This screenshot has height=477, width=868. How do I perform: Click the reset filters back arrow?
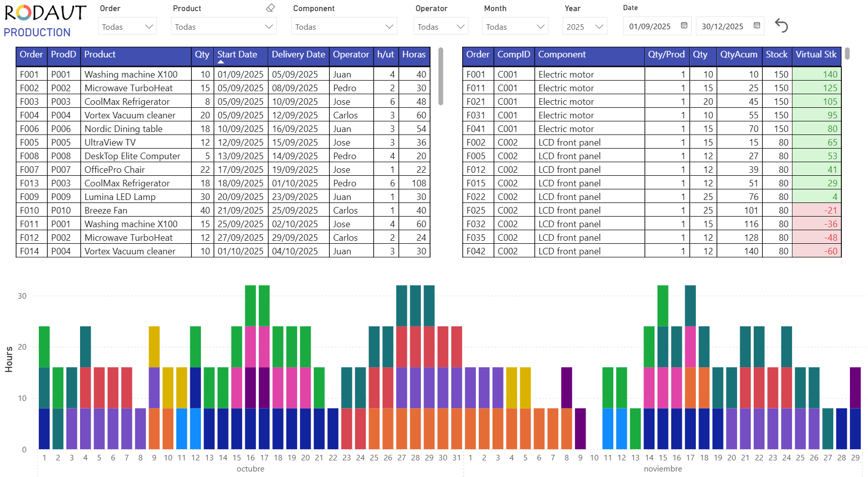coord(781,26)
